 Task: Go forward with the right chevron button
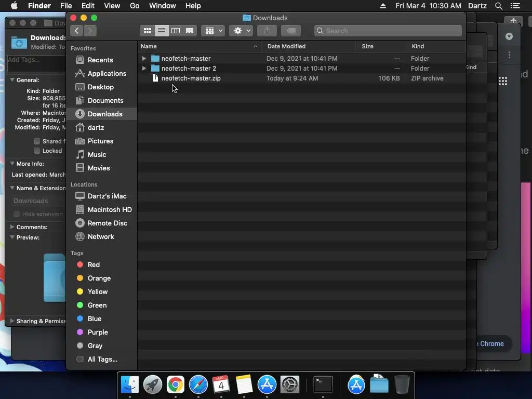pyautogui.click(x=90, y=31)
